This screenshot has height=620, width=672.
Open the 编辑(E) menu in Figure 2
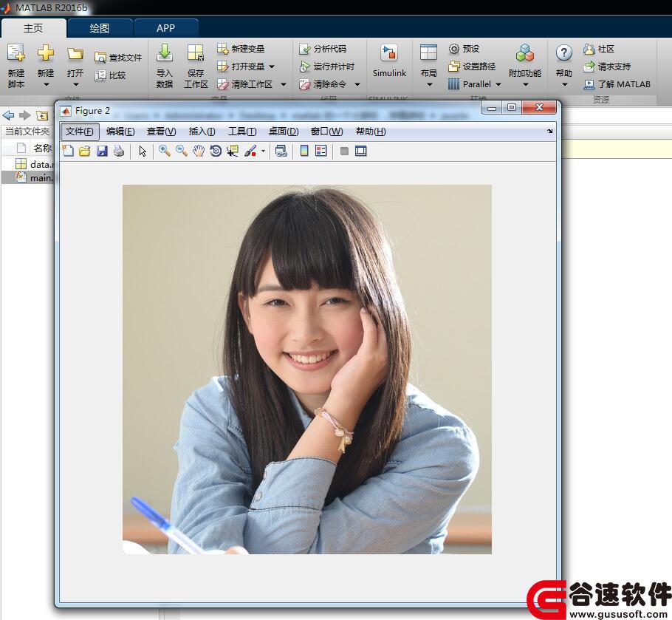[120, 132]
